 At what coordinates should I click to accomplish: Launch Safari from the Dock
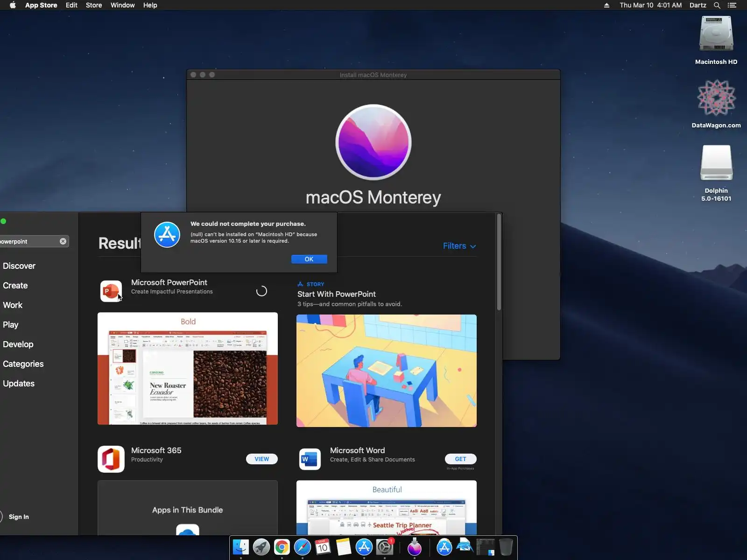[303, 547]
